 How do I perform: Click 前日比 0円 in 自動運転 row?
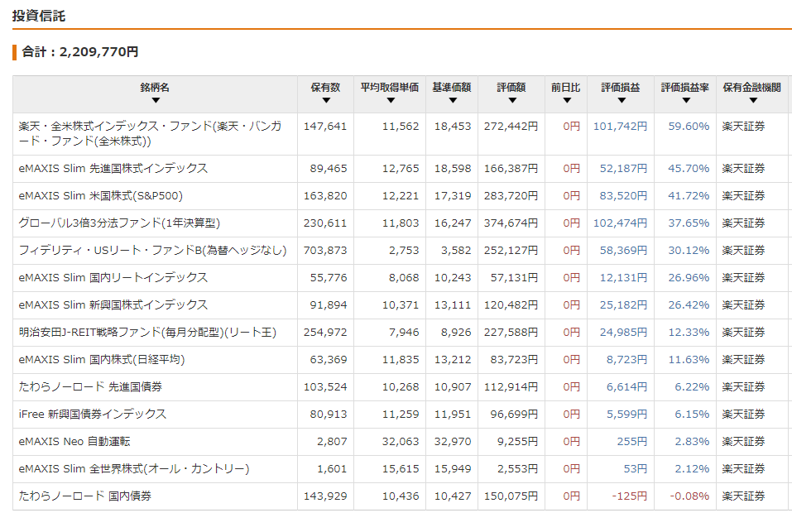click(571, 441)
